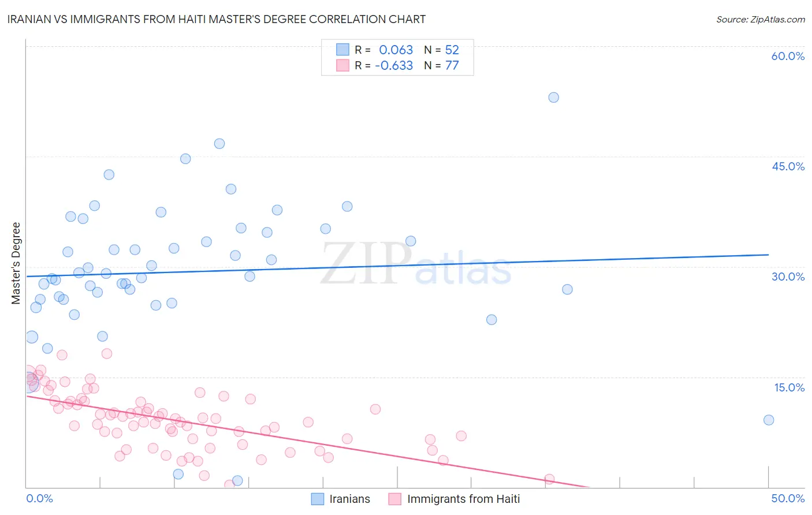
Task: Click the chart title text
Action: coord(216,19)
